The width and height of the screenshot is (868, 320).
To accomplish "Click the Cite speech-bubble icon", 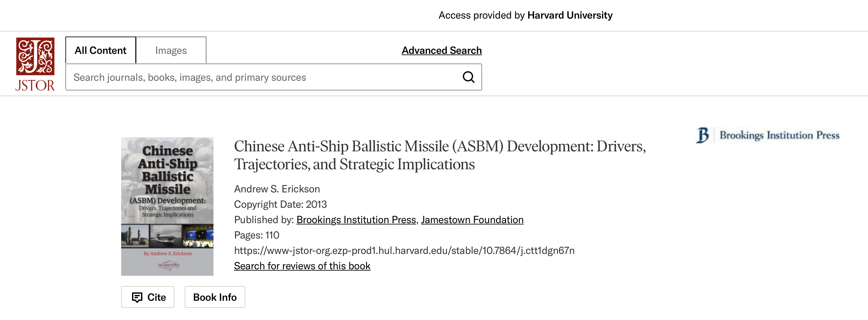I will tap(137, 297).
